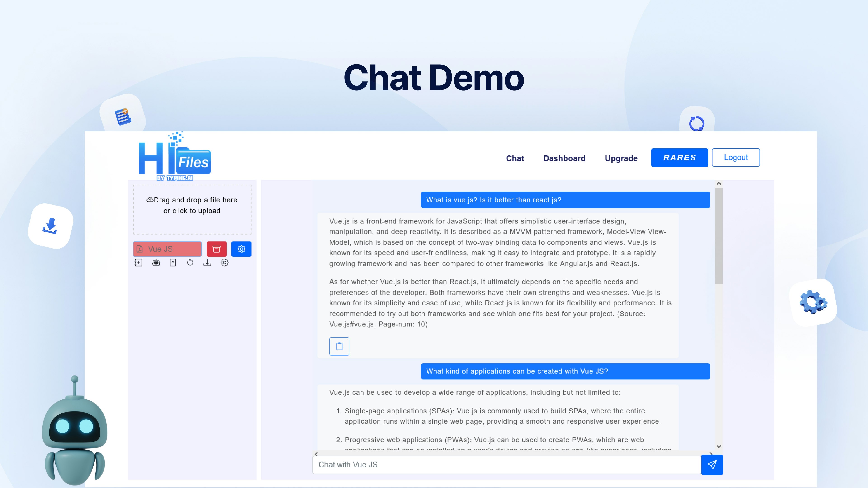
Task: Go to the Dashboard page
Action: [564, 158]
